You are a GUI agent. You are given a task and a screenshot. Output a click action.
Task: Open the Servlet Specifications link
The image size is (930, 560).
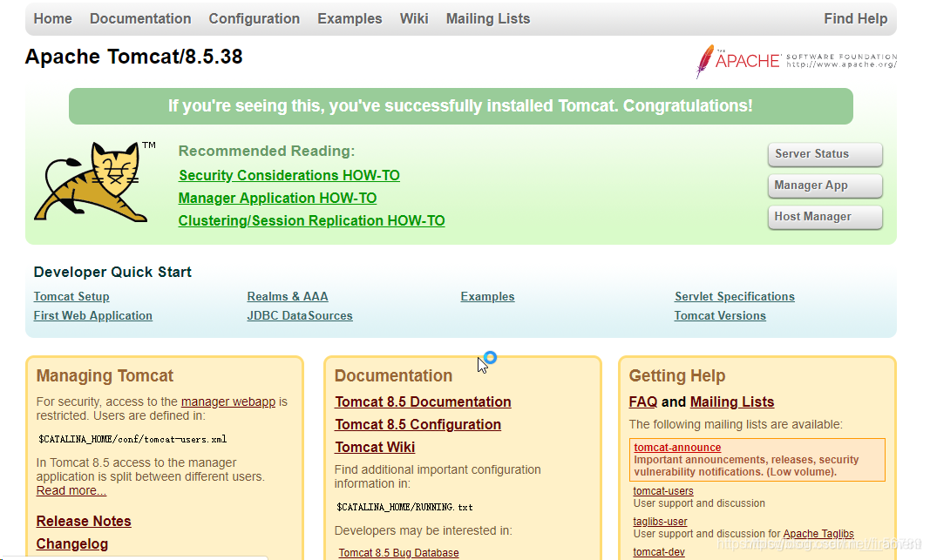click(x=734, y=296)
